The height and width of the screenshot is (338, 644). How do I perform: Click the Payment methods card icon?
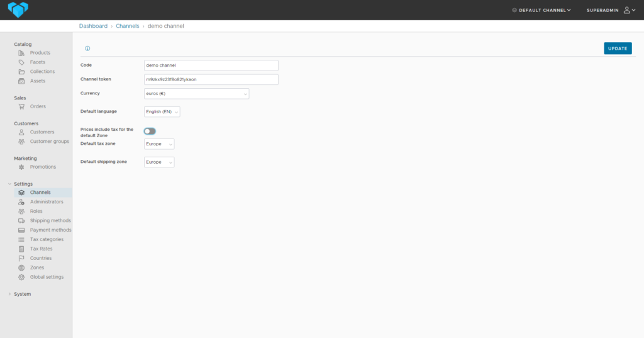click(x=21, y=230)
